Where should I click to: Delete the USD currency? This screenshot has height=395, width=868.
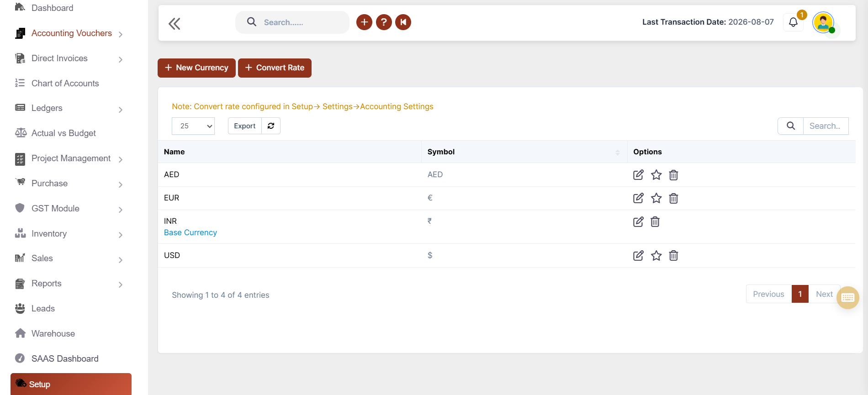click(x=673, y=256)
